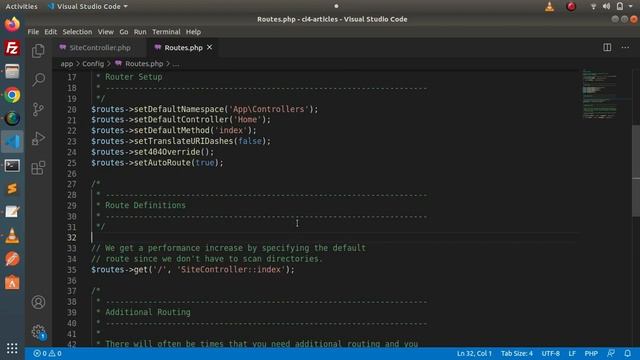This screenshot has height=360, width=640.
Task: Focus the Visual Studio Code dock icon
Action: [x=12, y=142]
